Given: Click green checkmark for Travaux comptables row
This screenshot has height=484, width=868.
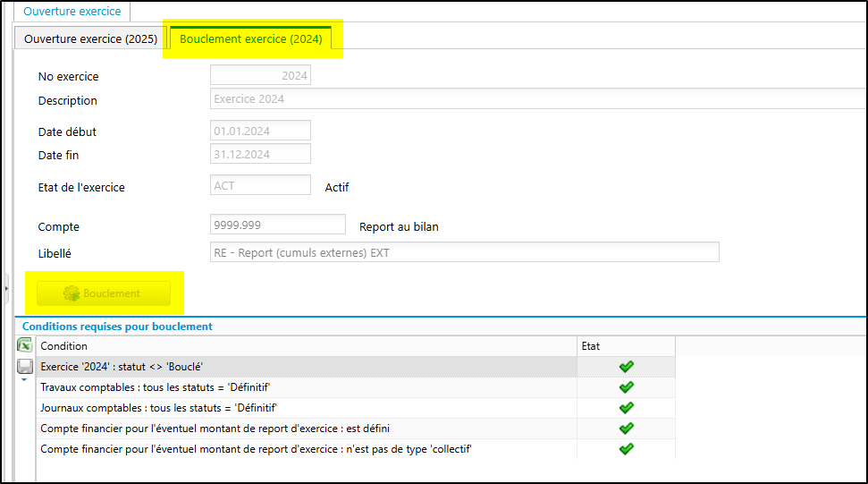Looking at the screenshot, I should pyautogui.click(x=626, y=387).
